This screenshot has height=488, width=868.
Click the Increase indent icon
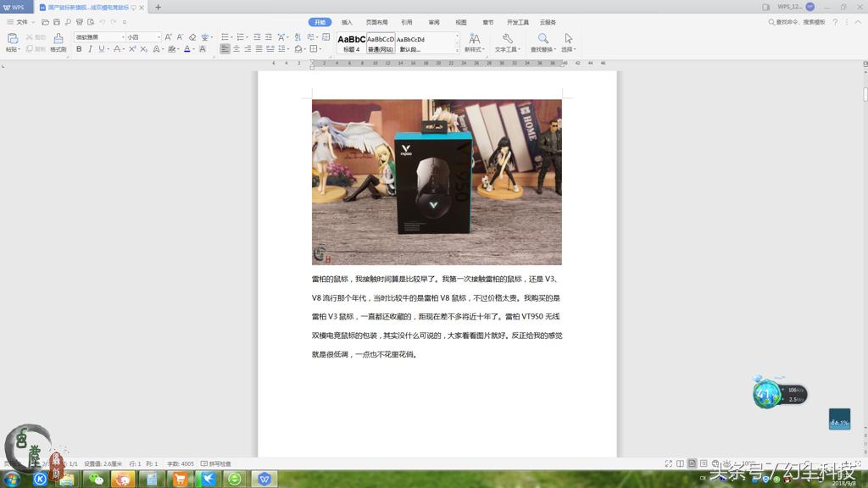[269, 37]
